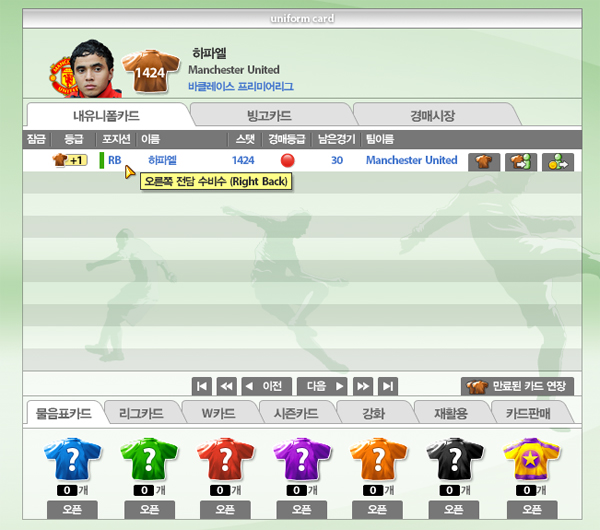This screenshot has width=600, height=530.
Task: Click the fast rewind double-arrow page button
Action: tap(227, 386)
